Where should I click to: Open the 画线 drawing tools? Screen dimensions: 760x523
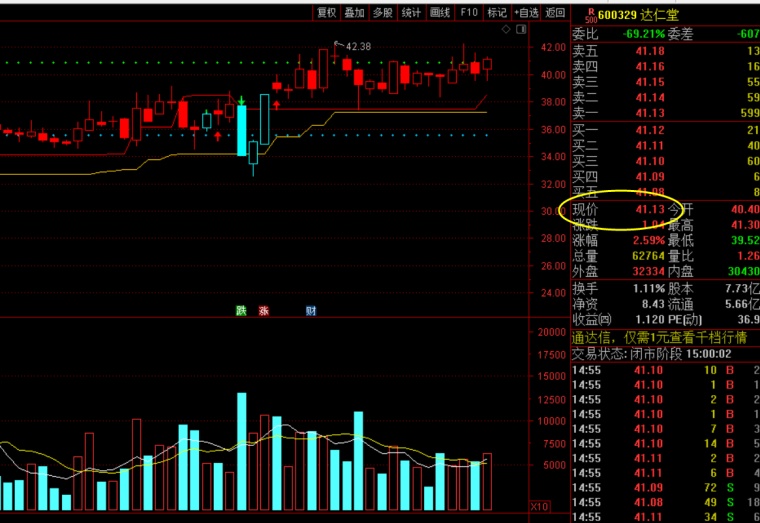point(440,13)
